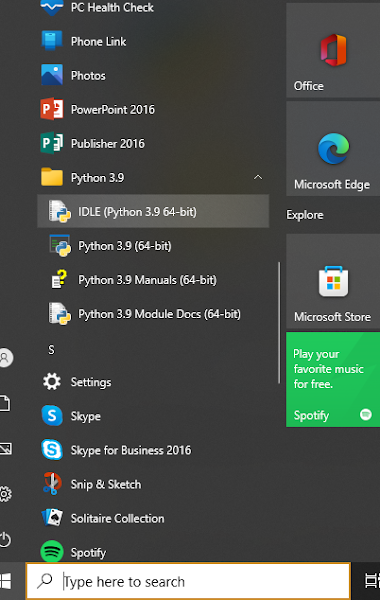Click the Python 3.9 folder icon
Image resolution: width=380 pixels, height=600 pixels.
[52, 177]
